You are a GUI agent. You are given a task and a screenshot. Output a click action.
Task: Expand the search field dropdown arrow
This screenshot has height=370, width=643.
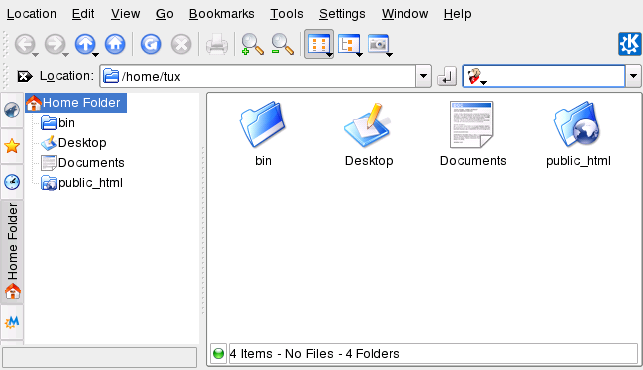pos(634,76)
